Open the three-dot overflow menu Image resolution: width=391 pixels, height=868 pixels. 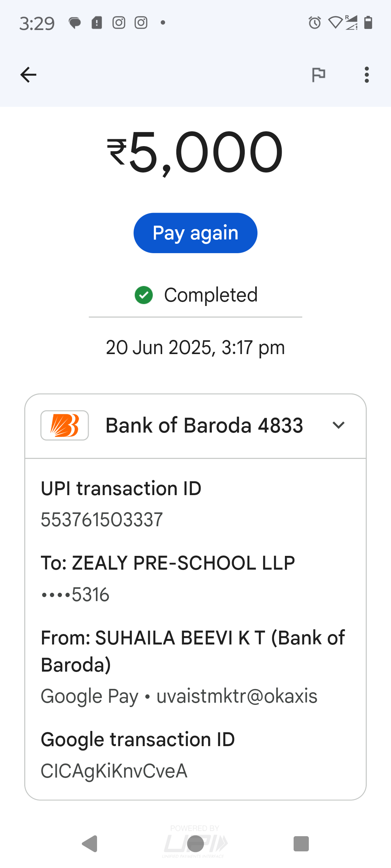click(367, 75)
